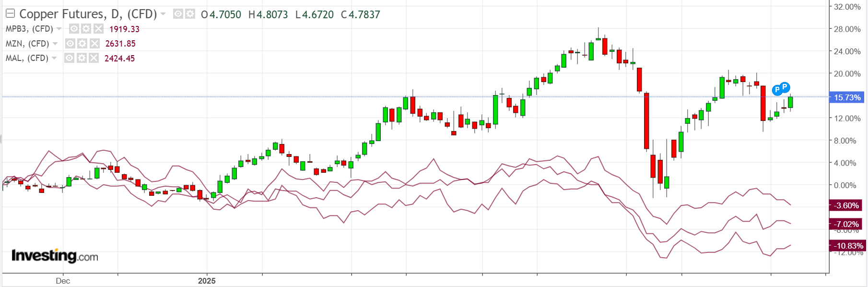The width and height of the screenshot is (868, 287).
Task: Click the 20.00% tick on price axis
Action: (x=847, y=74)
